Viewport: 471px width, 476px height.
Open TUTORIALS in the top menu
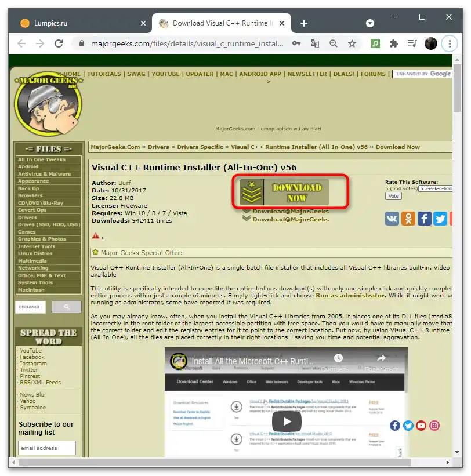click(x=104, y=74)
